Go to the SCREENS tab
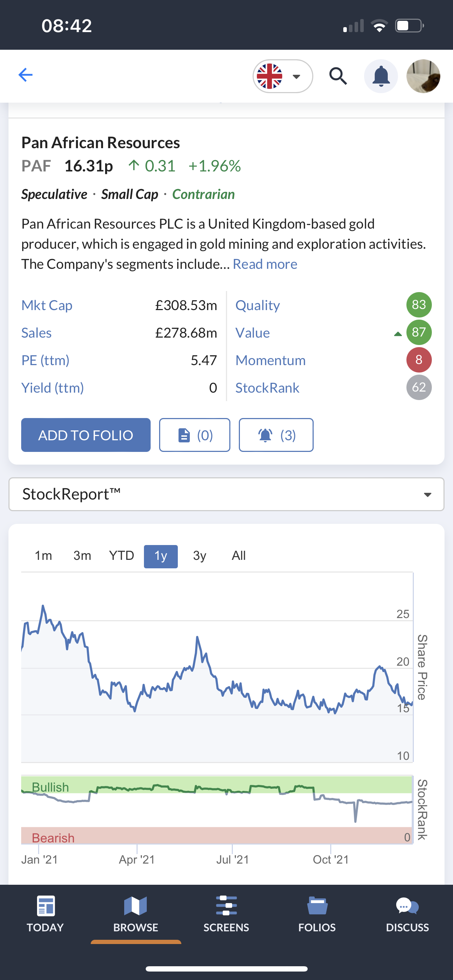453x980 pixels. (x=226, y=914)
